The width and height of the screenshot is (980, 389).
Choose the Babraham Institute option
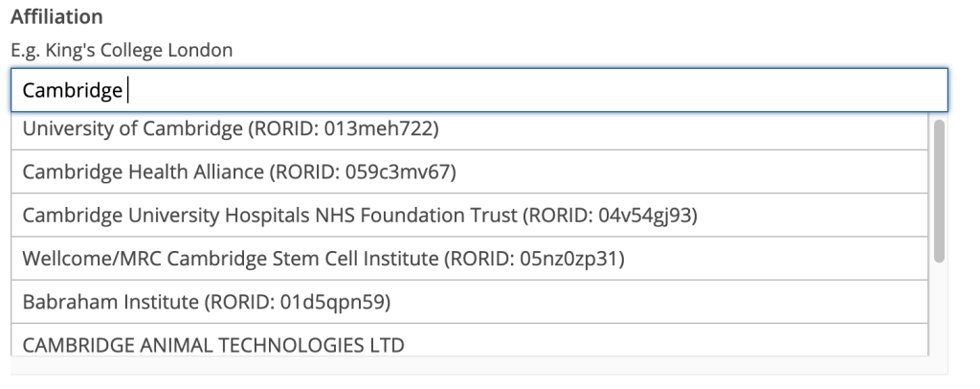(x=469, y=302)
